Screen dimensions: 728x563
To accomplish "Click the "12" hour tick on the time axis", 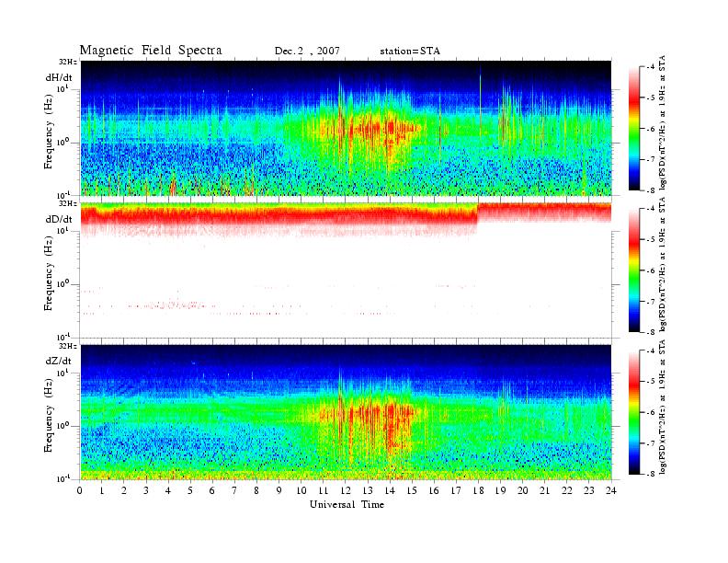I will point(346,490).
